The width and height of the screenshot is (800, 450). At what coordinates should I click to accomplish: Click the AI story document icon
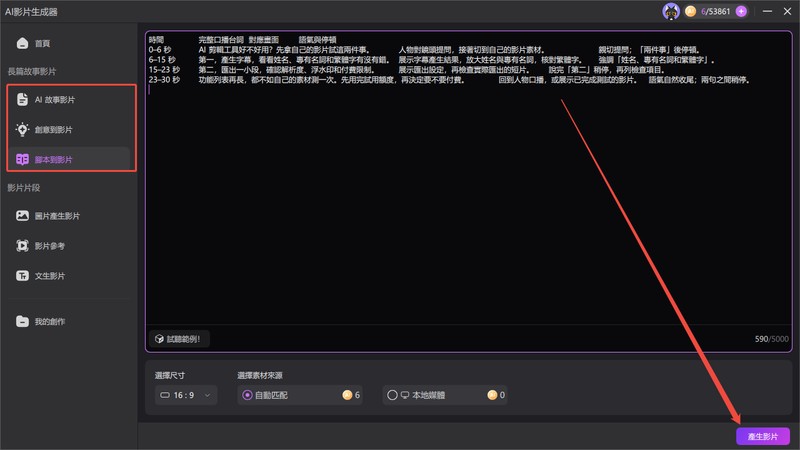[x=22, y=99]
